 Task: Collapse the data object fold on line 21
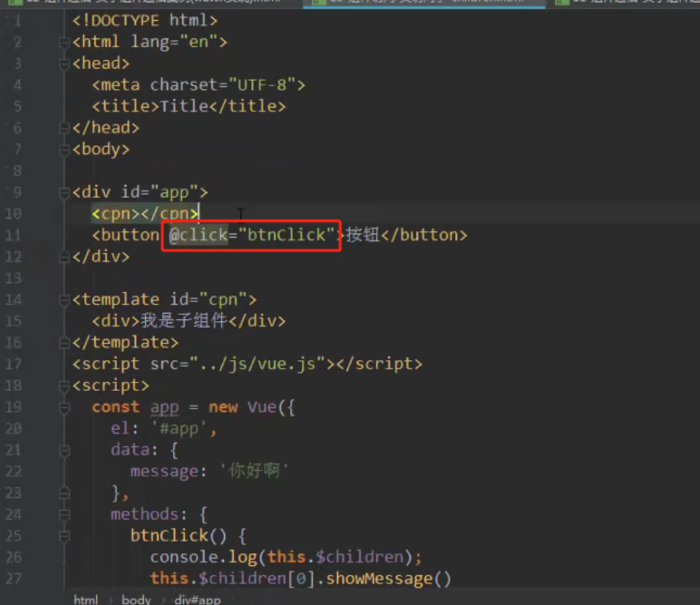[x=64, y=450]
